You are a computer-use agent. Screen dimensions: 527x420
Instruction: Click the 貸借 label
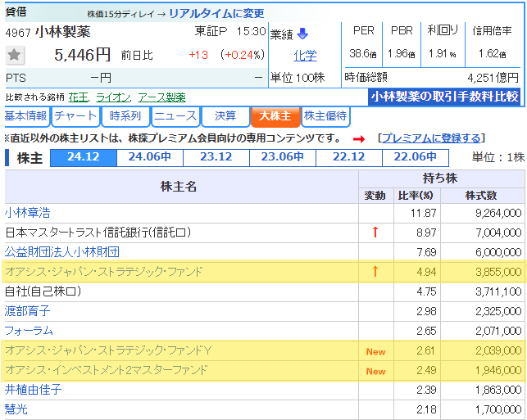[16, 11]
